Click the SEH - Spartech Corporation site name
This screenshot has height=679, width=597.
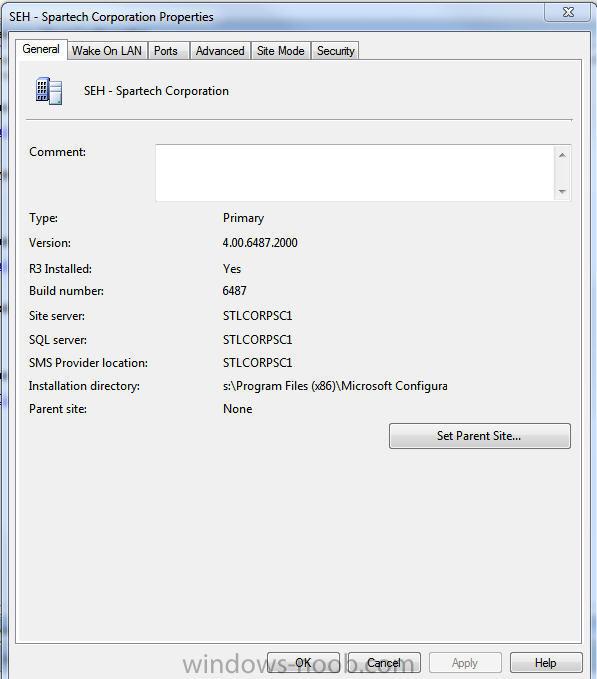(156, 91)
